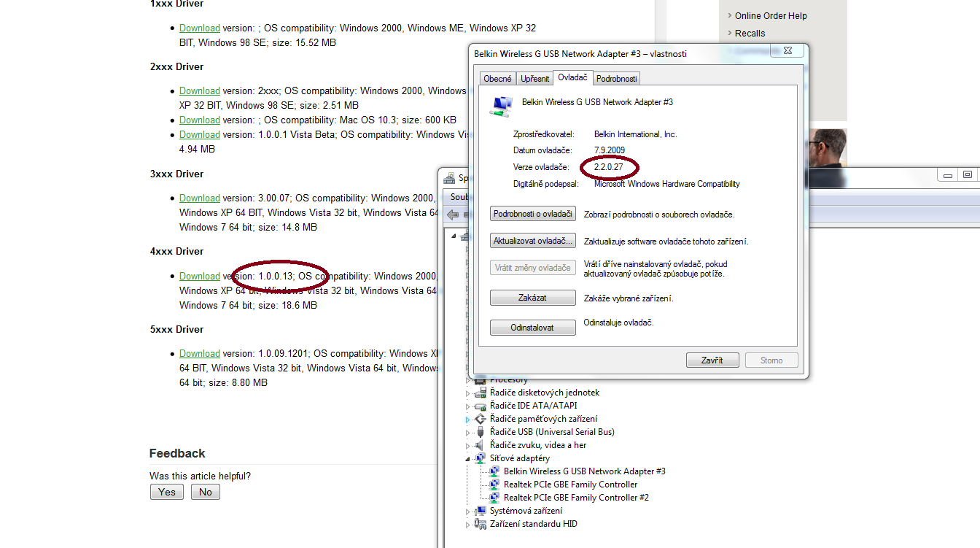Click the Download link for version 2xxx
This screenshot has width=980, height=548.
tap(200, 90)
